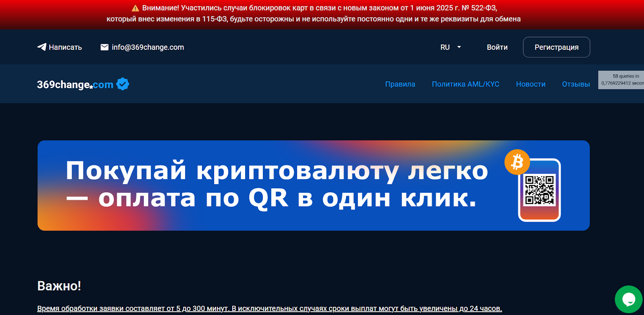Click the email envelope icon

[104, 47]
